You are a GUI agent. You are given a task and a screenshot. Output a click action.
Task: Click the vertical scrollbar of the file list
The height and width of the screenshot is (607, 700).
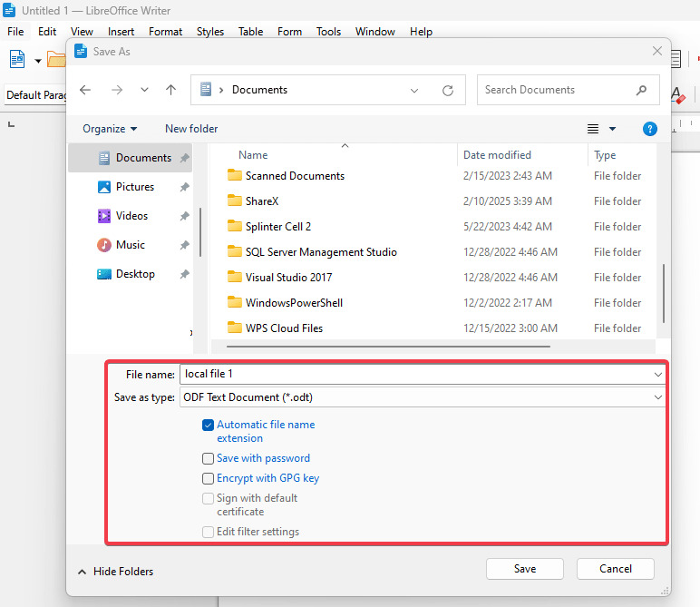click(x=664, y=293)
